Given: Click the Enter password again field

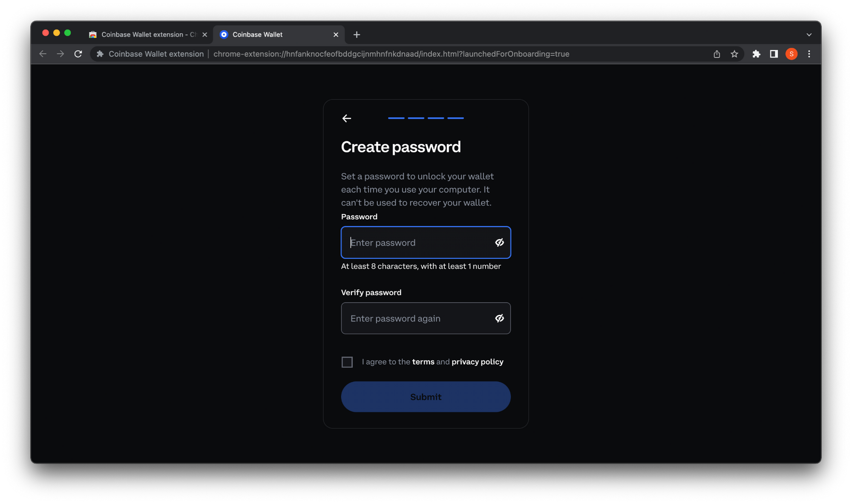Looking at the screenshot, I should 426,318.
